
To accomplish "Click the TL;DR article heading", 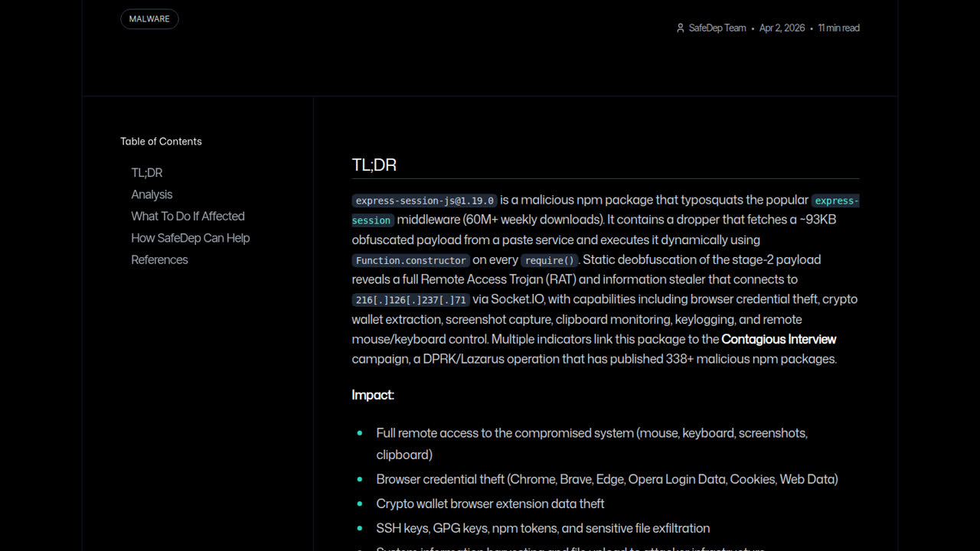I will (x=374, y=165).
